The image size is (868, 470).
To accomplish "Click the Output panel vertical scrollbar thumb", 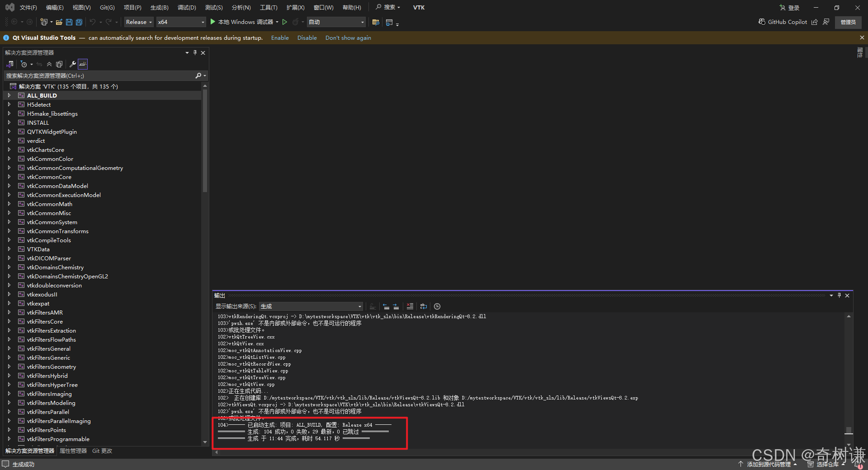I will 849,430.
